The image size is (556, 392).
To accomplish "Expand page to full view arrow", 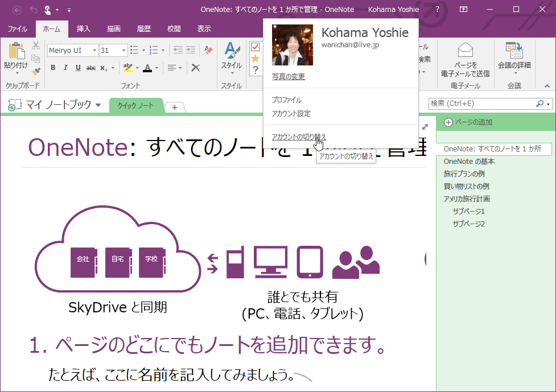I will 425,126.
